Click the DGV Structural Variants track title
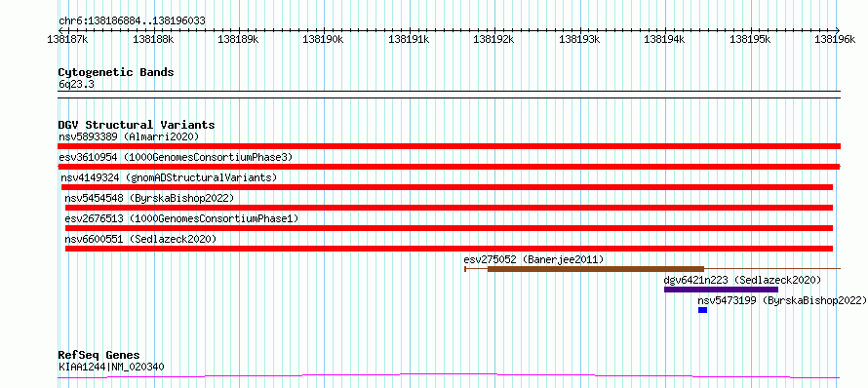 [x=137, y=125]
